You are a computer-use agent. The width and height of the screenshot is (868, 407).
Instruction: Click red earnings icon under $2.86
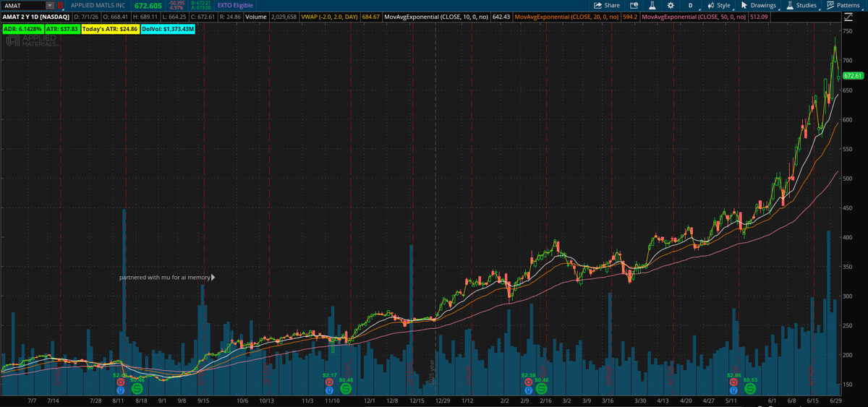click(733, 382)
